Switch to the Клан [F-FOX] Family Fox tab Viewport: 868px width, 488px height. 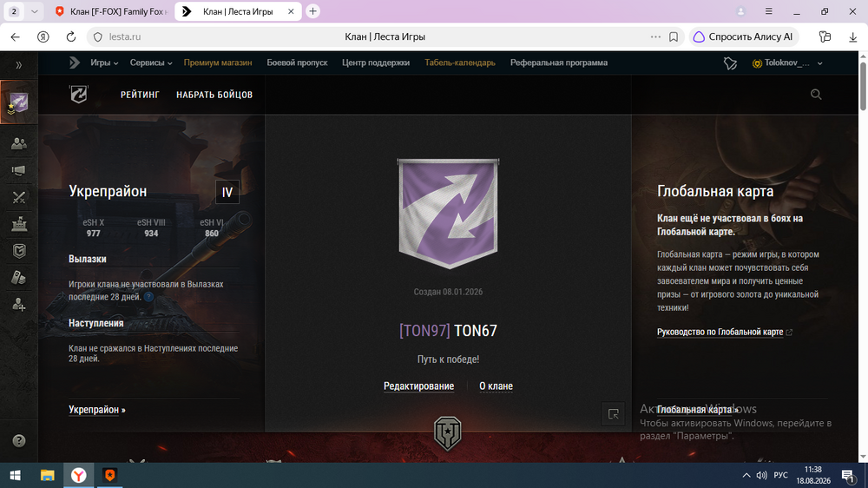pos(113,11)
